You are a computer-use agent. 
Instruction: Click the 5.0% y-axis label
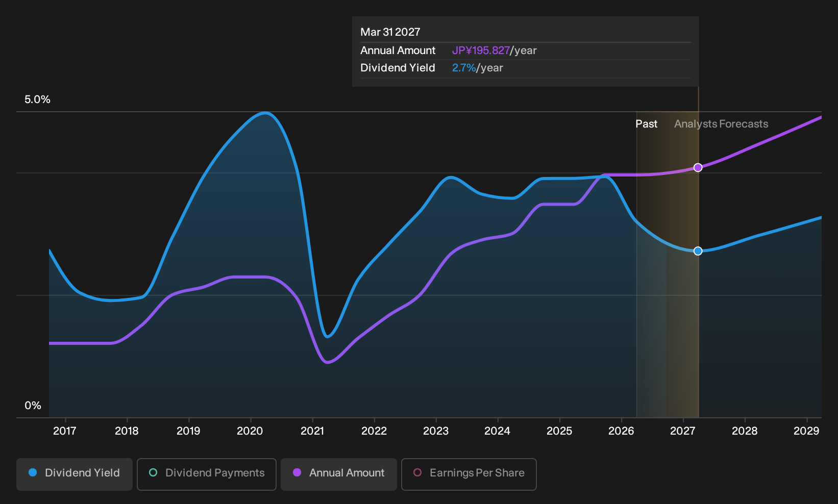click(37, 99)
